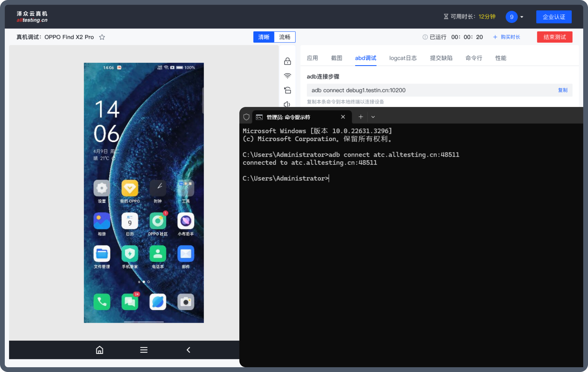The width and height of the screenshot is (588, 372).
Task: Tap the phone Home navigation icon
Action: (99, 350)
